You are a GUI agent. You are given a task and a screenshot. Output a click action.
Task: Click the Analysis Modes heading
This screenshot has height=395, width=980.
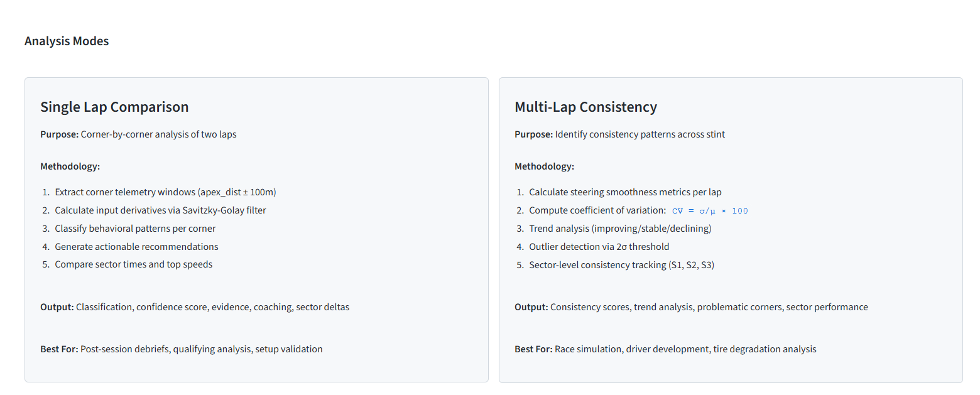[67, 41]
